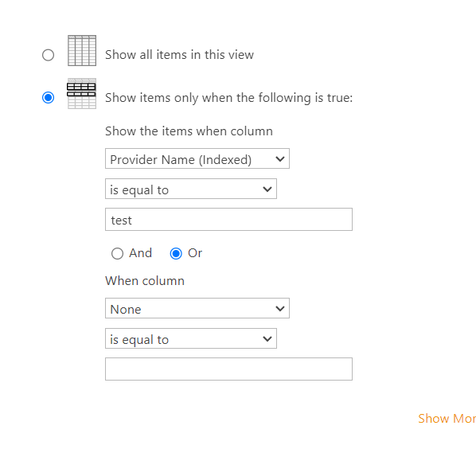Choose the Or radio button
476x453 pixels.
pos(176,253)
